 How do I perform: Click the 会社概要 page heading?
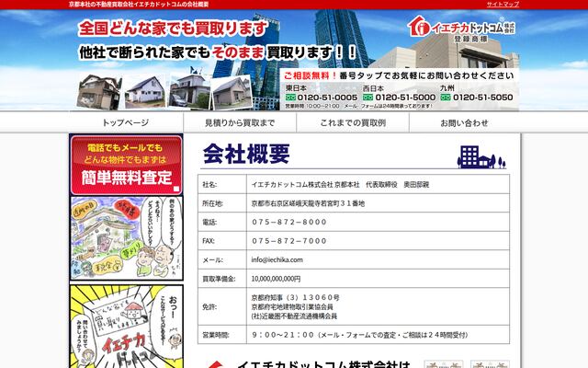246,155
